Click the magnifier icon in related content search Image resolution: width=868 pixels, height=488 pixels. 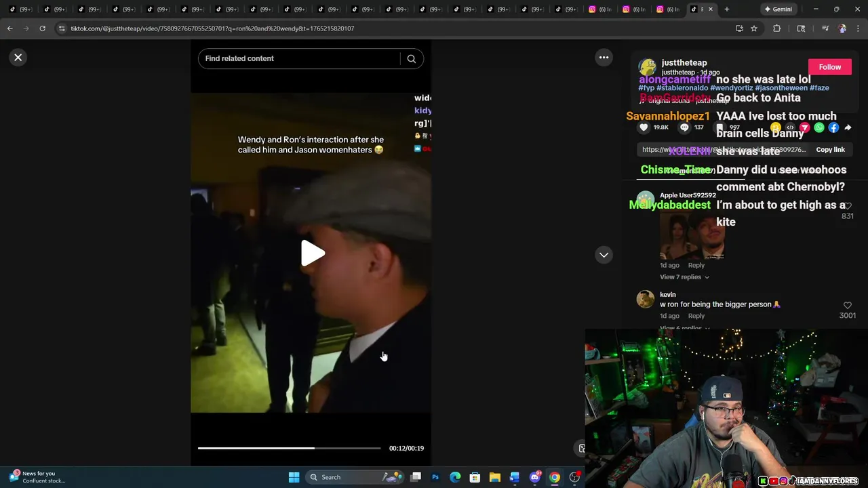[411, 59]
